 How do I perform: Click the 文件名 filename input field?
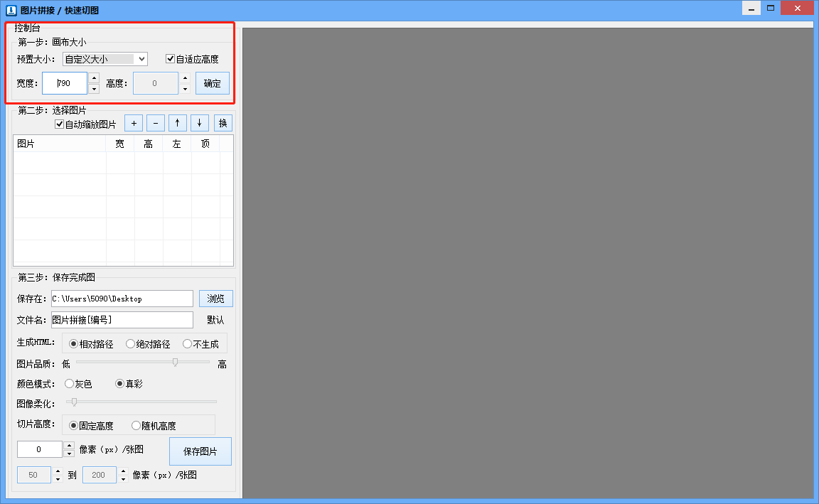pyautogui.click(x=122, y=320)
